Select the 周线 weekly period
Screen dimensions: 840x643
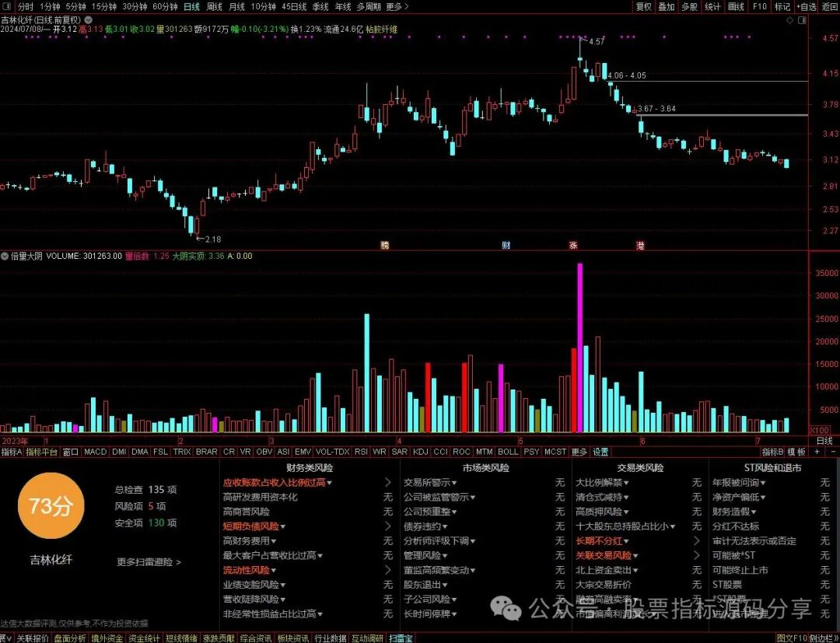pyautogui.click(x=215, y=7)
